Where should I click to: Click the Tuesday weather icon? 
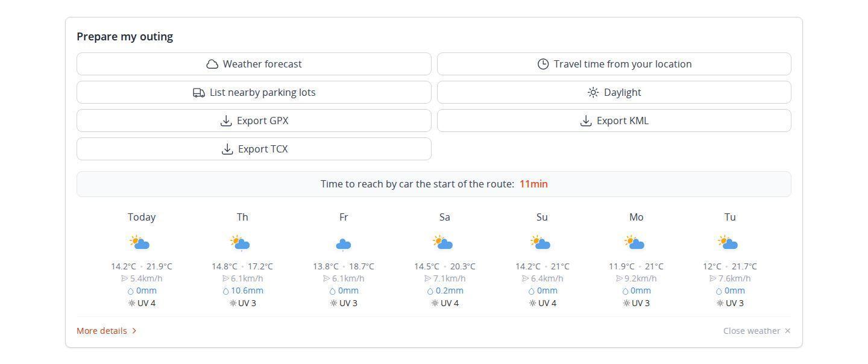pyautogui.click(x=728, y=243)
